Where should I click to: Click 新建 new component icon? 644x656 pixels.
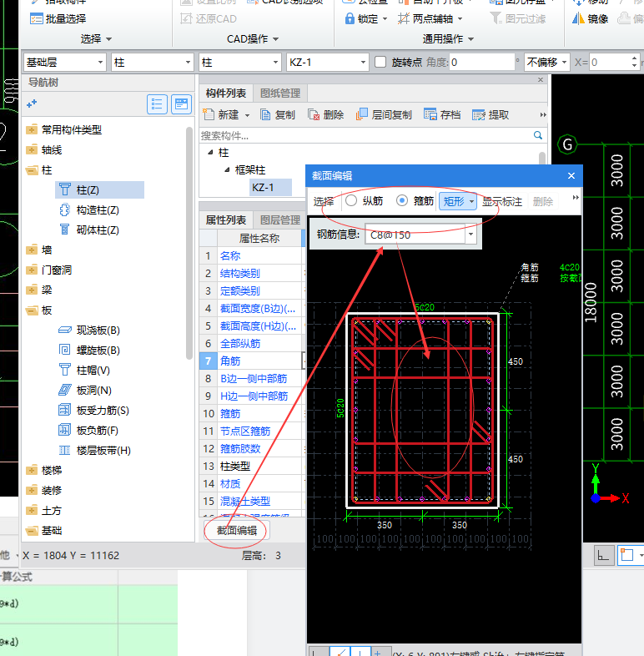point(209,114)
